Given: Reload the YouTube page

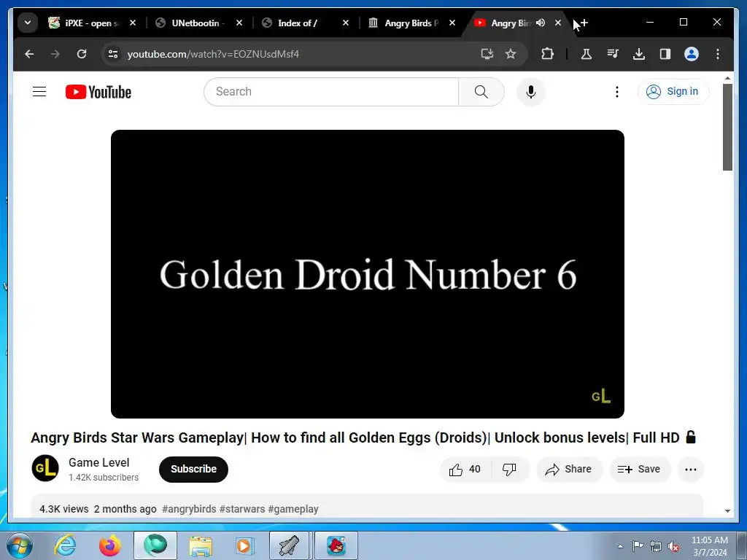Looking at the screenshot, I should click(82, 54).
